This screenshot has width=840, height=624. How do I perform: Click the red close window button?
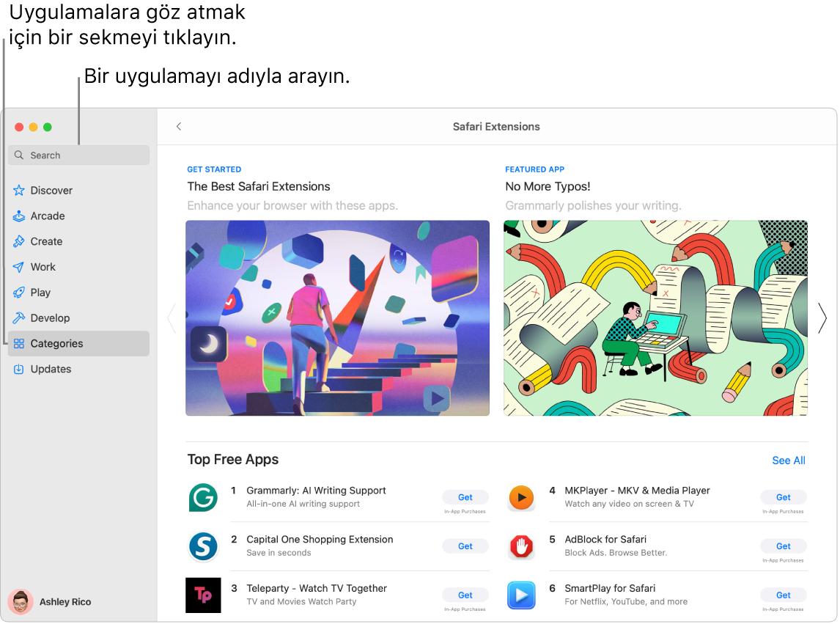tap(19, 127)
